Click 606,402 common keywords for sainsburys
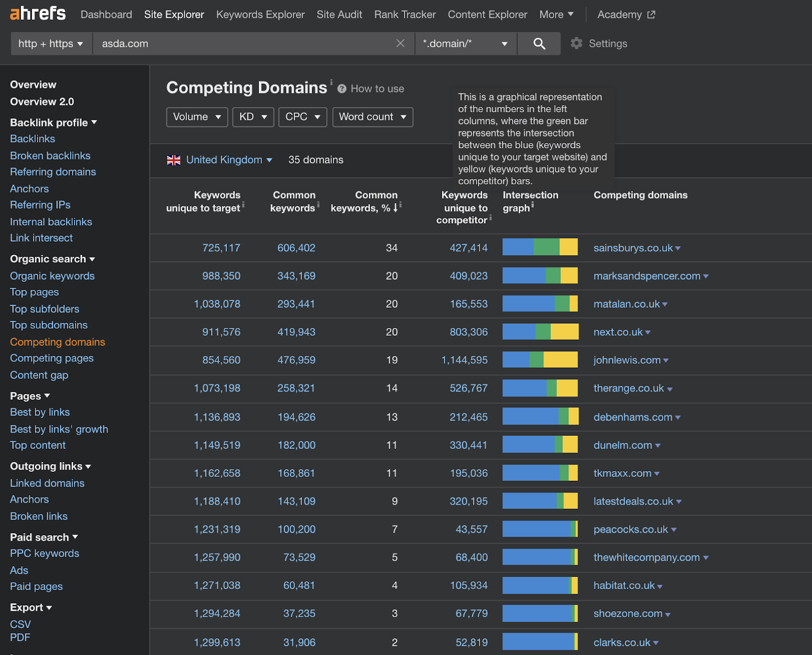 296,248
